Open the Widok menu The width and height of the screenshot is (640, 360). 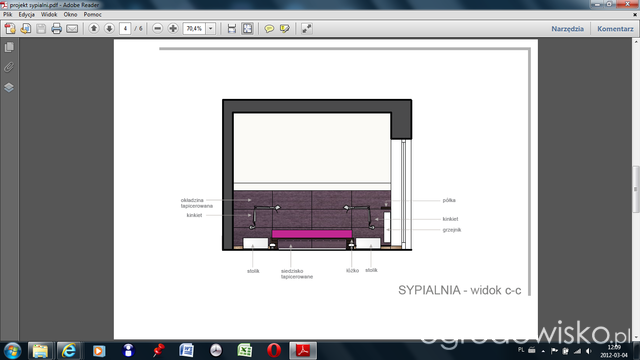coord(49,14)
